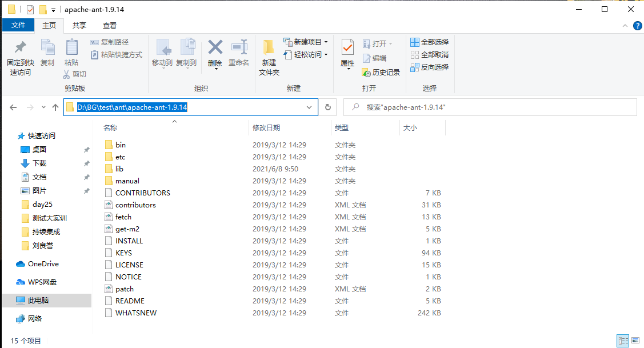Click the Edit (编辑) icon
Screen dimensions: 644x348
[367, 58]
